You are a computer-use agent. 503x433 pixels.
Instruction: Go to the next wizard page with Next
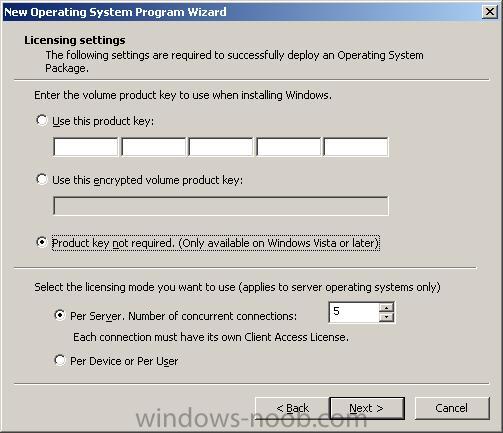[367, 408]
